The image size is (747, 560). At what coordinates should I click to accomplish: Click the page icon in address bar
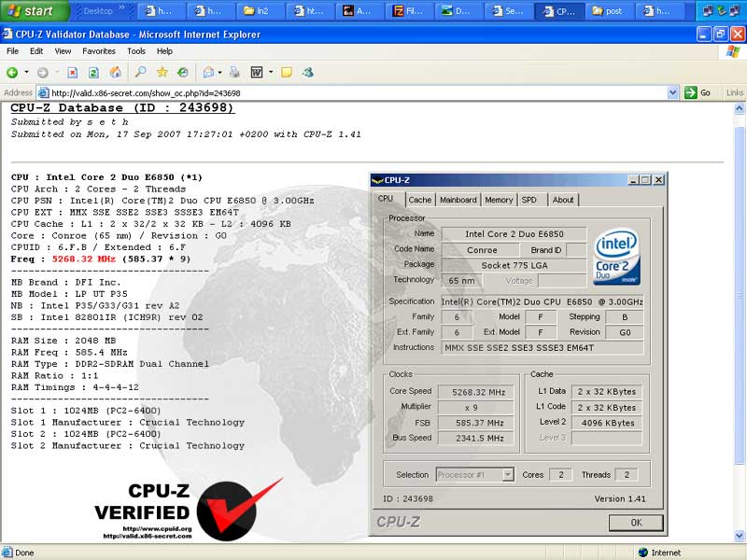pyautogui.click(x=43, y=92)
